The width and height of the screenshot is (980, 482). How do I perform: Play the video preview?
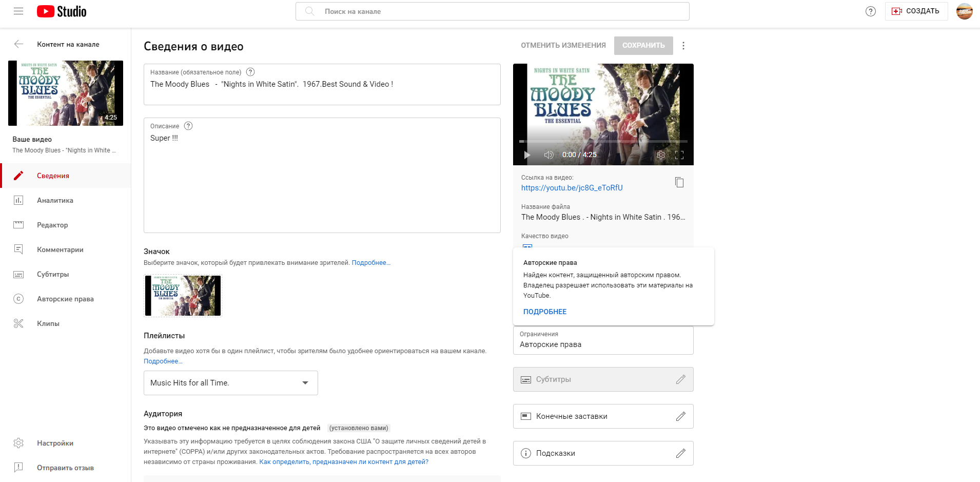(527, 155)
